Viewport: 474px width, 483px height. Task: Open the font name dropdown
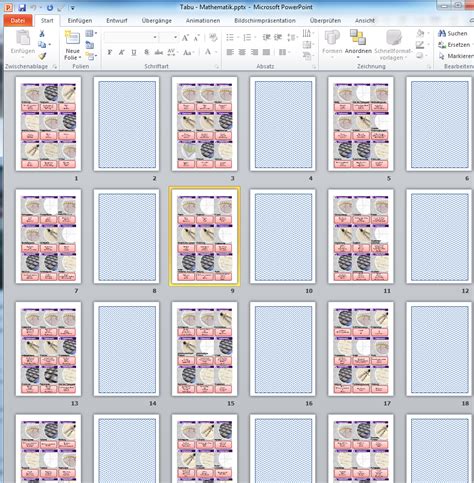155,37
